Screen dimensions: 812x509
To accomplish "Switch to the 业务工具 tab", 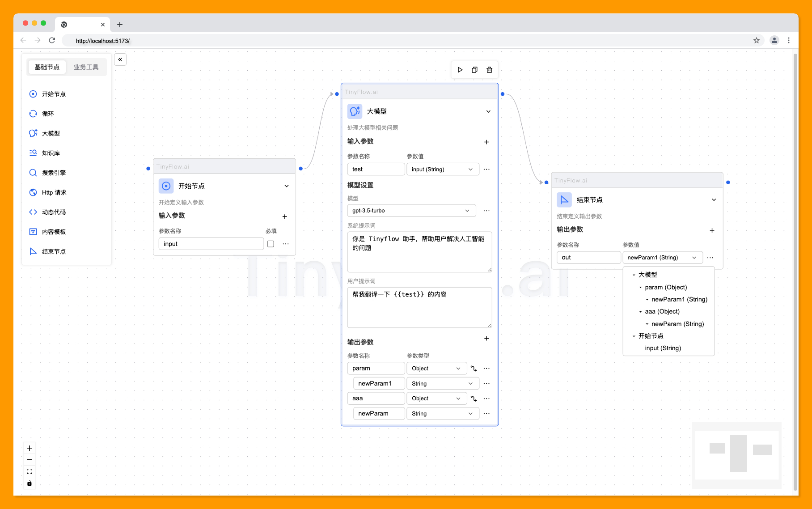I will (86, 67).
